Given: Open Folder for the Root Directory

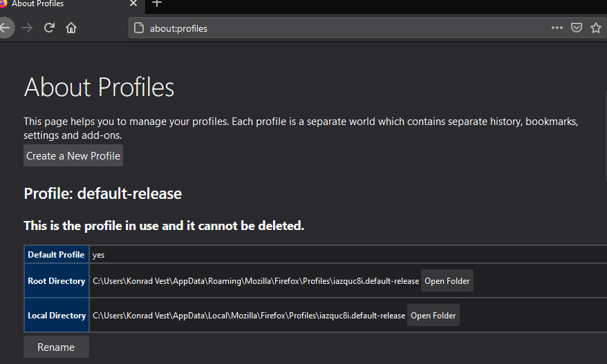Looking at the screenshot, I should [447, 281].
